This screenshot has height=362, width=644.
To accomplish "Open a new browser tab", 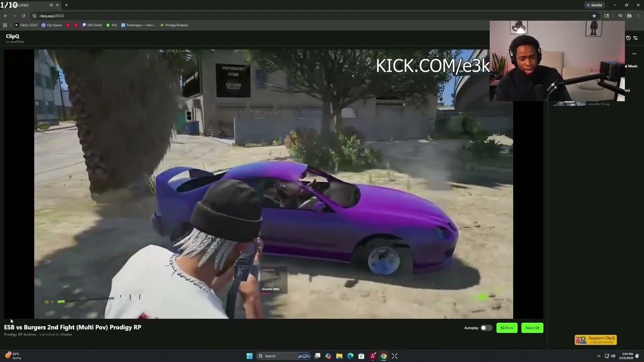I will pos(66,5).
